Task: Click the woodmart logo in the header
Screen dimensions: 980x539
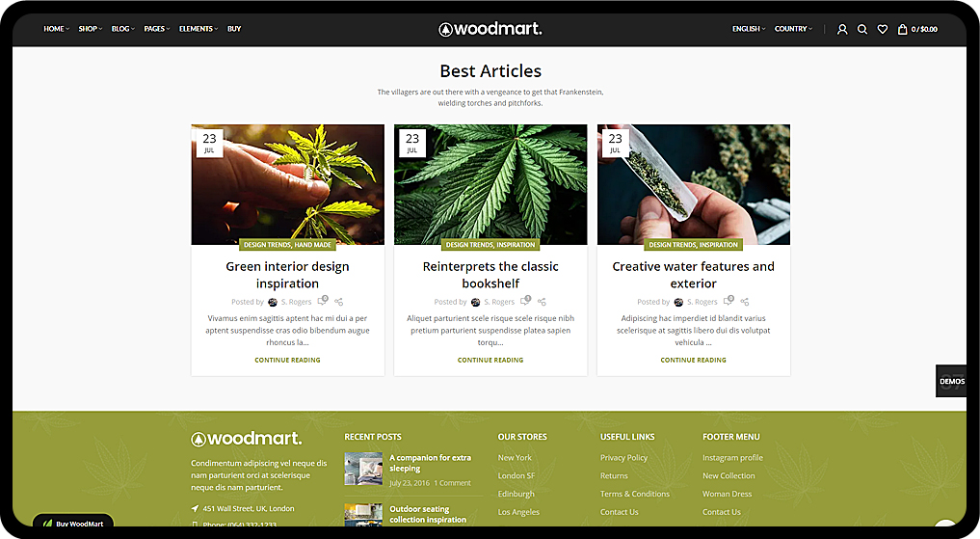Action: 490,29
